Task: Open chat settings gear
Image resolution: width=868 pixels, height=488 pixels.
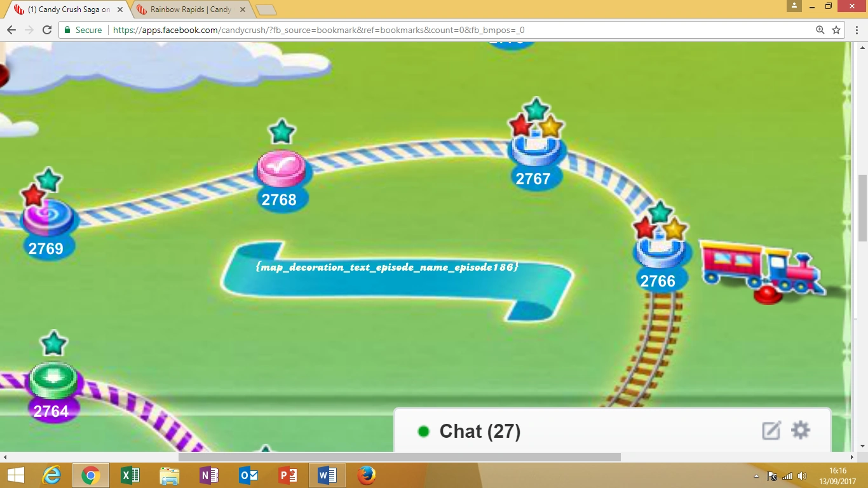Action: click(801, 430)
